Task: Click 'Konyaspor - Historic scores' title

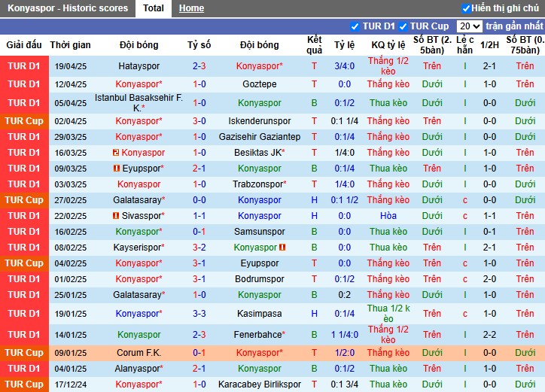Action: 68,8
